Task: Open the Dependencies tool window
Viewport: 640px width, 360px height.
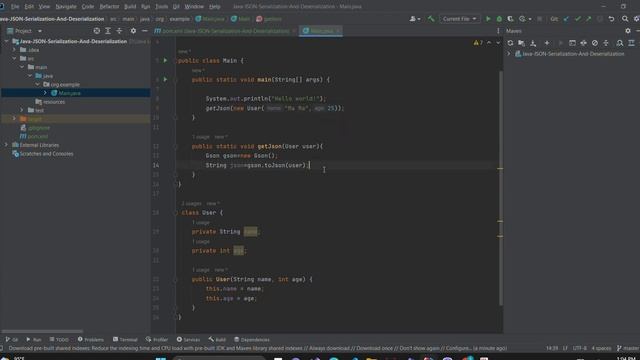Action: click(x=252, y=340)
